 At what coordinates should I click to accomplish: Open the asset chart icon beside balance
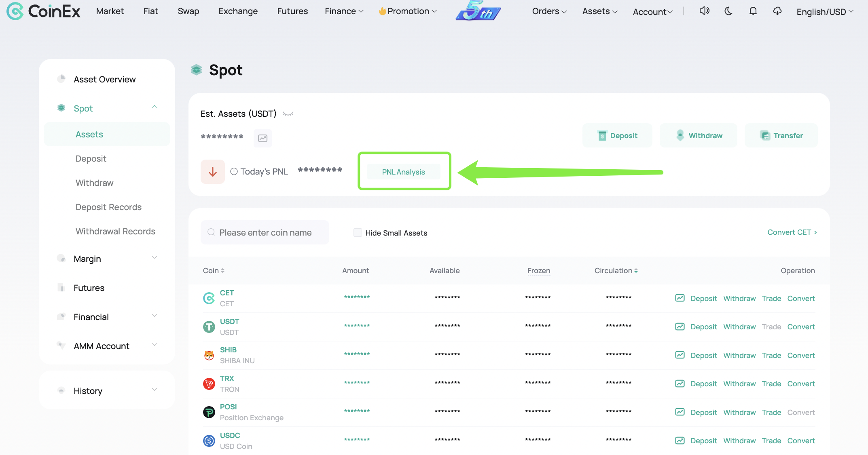tap(263, 138)
